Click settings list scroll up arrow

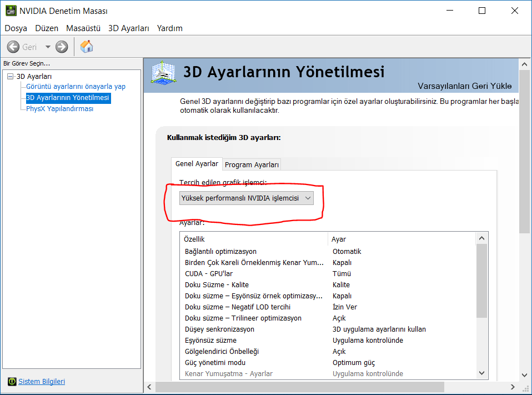(482, 238)
